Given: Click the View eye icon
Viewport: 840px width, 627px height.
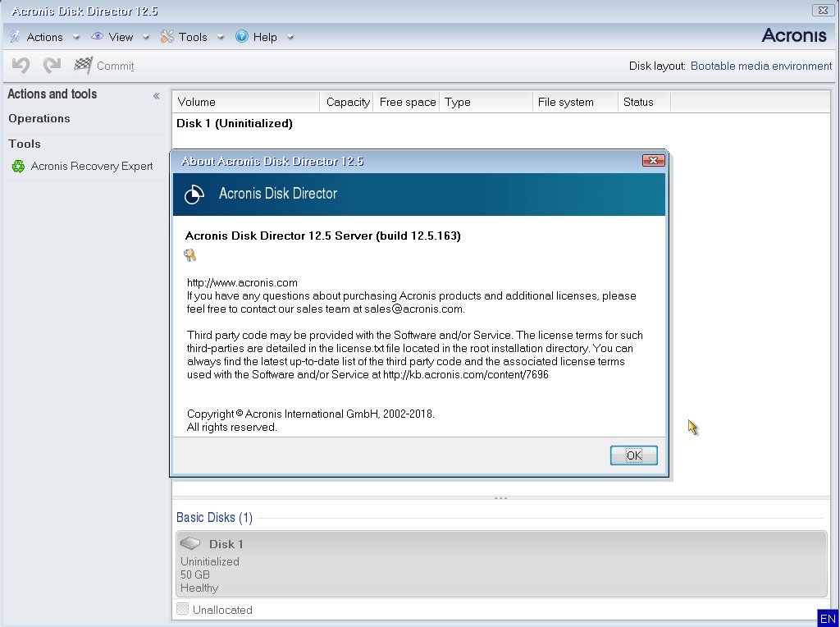Looking at the screenshot, I should [x=97, y=36].
